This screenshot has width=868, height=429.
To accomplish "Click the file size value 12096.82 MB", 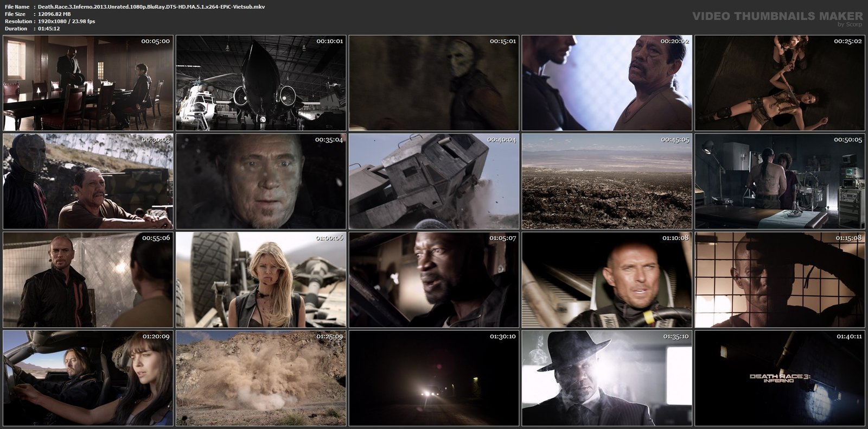I will 55,14.
